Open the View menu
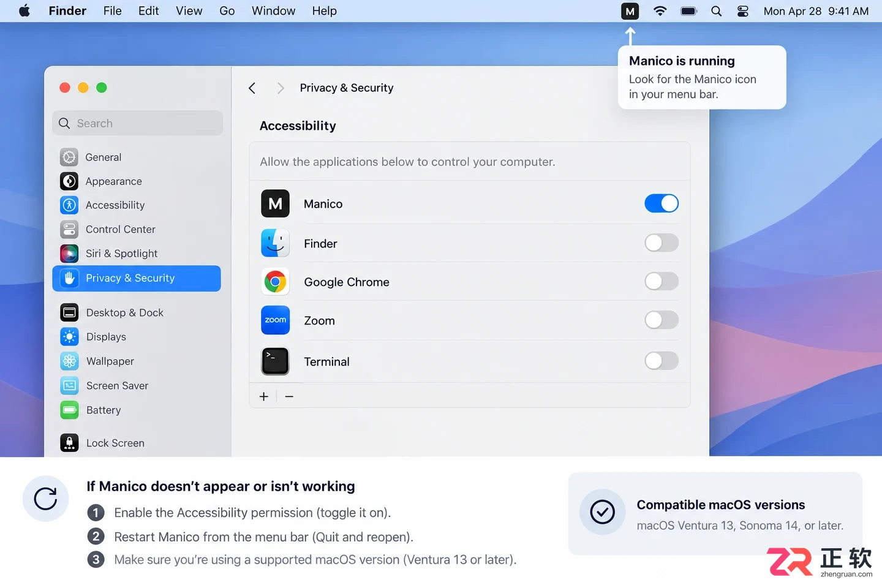Image resolution: width=882 pixels, height=588 pixels. pyautogui.click(x=189, y=11)
